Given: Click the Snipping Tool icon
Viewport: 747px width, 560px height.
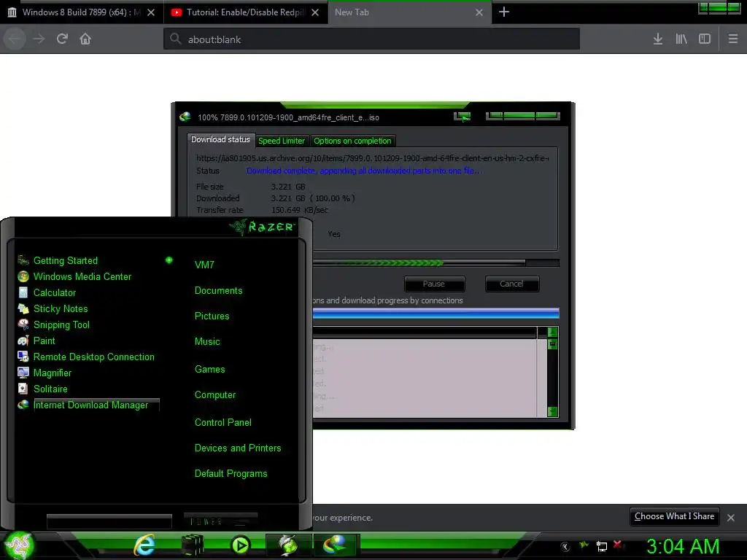Looking at the screenshot, I should point(23,324).
